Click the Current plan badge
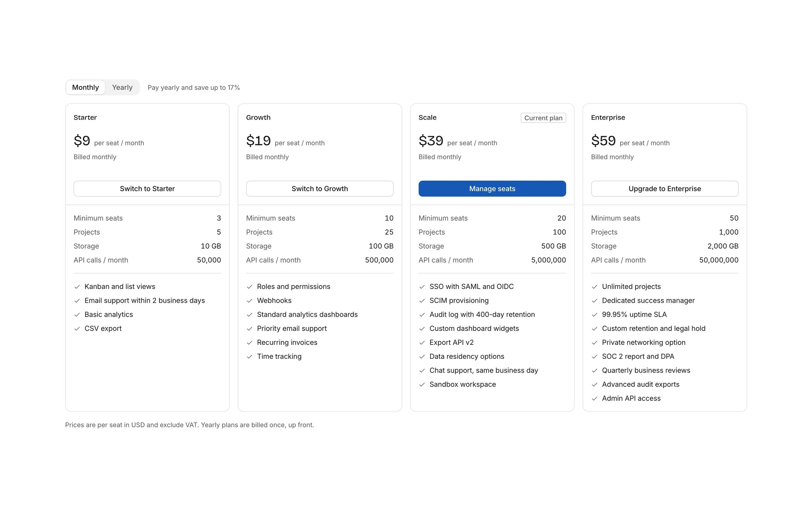Image resolution: width=812 pixels, height=508 pixels. point(543,118)
